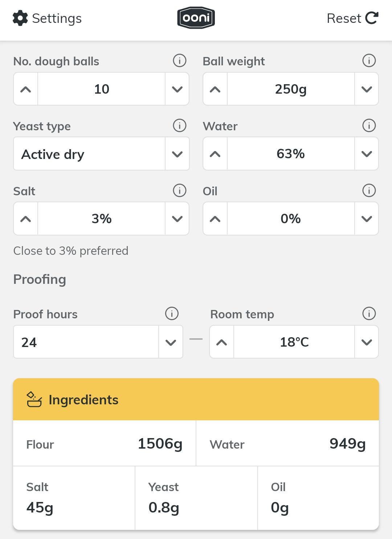Raise the water percentage
Image resolution: width=392 pixels, height=539 pixels.
[x=215, y=154]
